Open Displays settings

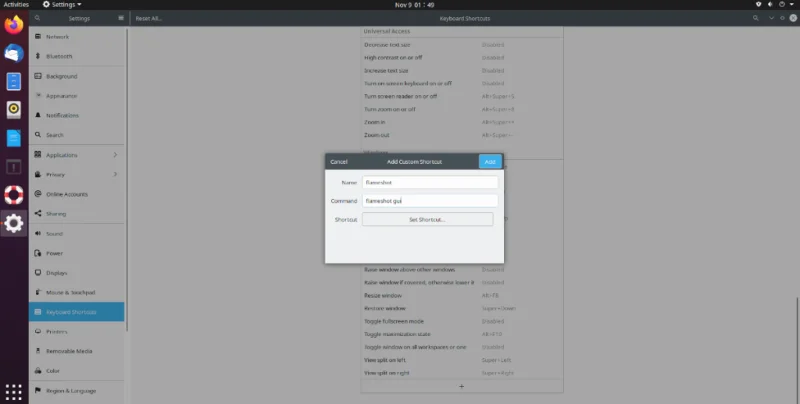click(77, 273)
